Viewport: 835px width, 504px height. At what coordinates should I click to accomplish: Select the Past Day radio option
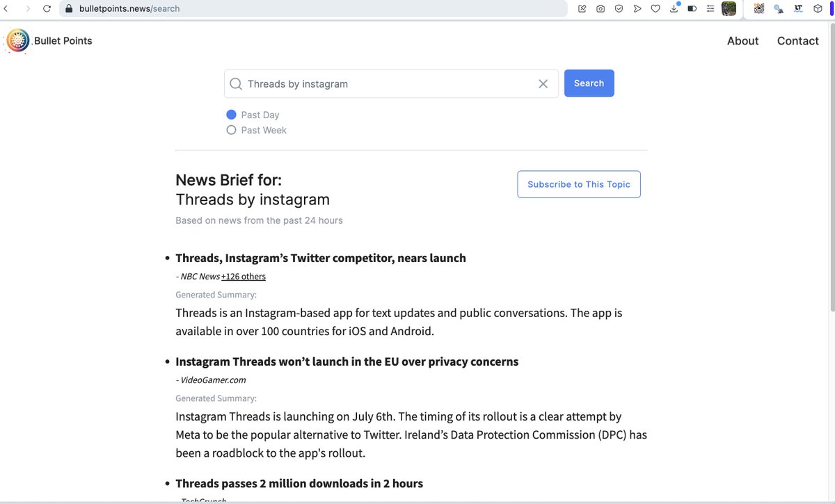[232, 115]
